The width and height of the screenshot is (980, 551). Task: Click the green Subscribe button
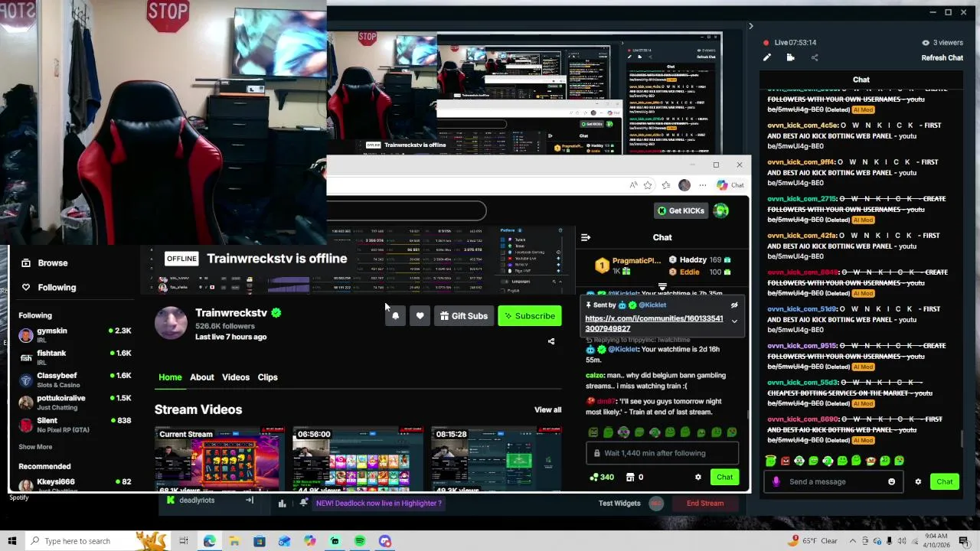530,316
